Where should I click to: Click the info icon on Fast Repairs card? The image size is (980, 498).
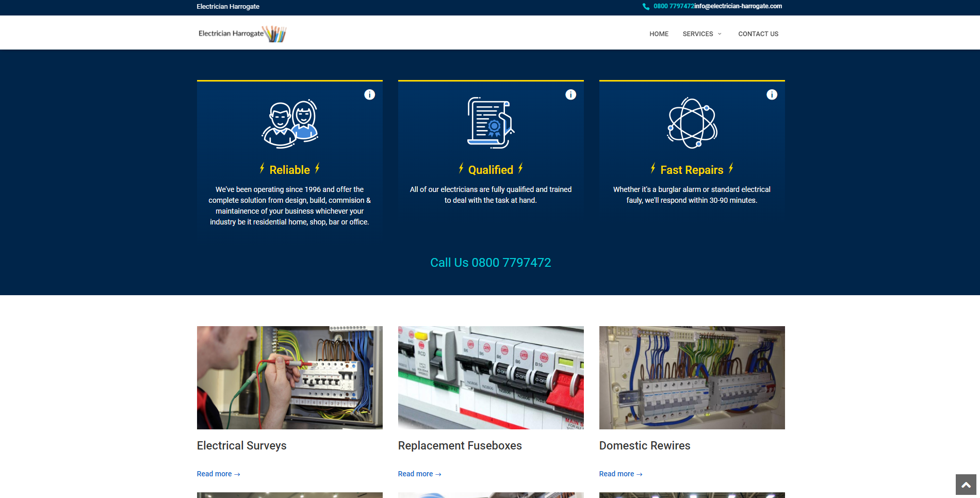coord(772,94)
